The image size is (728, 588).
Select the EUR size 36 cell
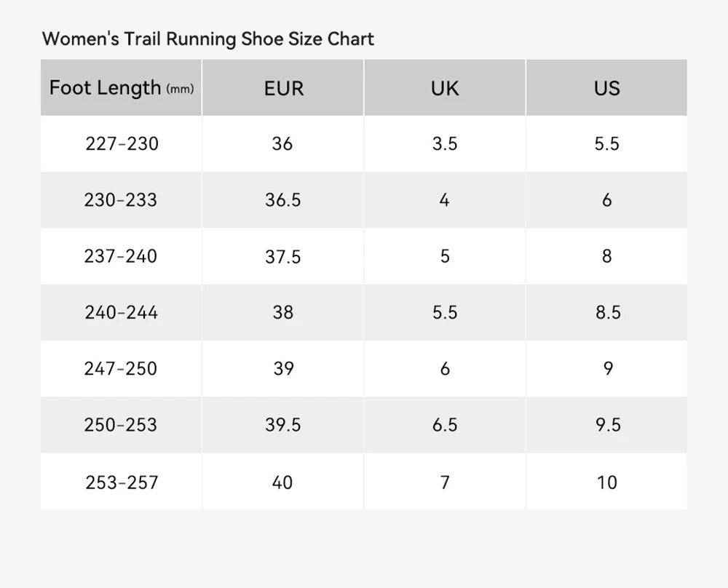point(282,144)
